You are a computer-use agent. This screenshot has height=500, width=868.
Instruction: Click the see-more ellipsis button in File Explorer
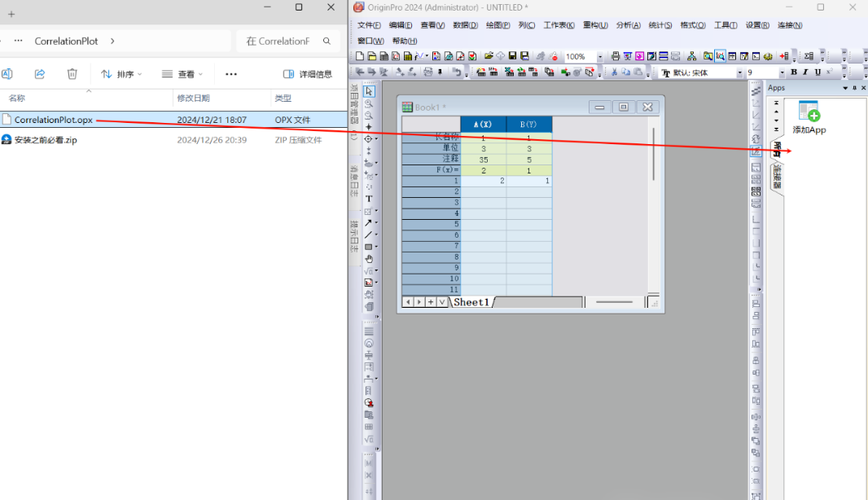(x=230, y=73)
